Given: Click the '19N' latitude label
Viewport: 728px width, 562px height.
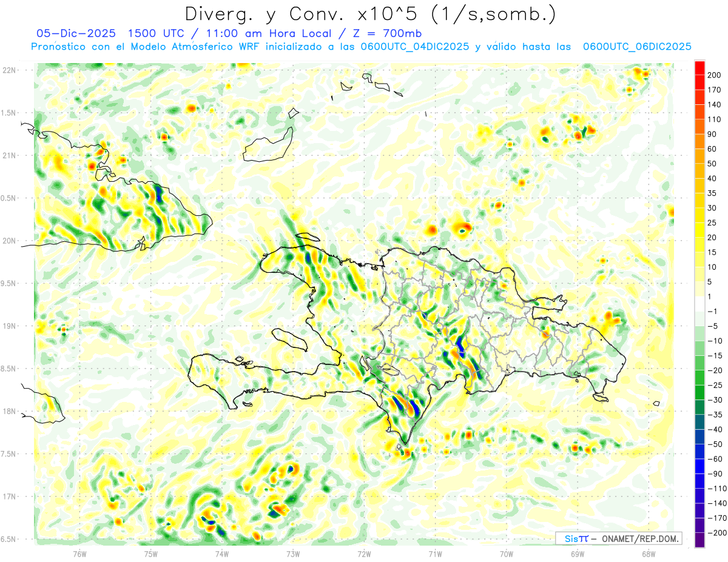Looking at the screenshot, I should pyautogui.click(x=9, y=326).
